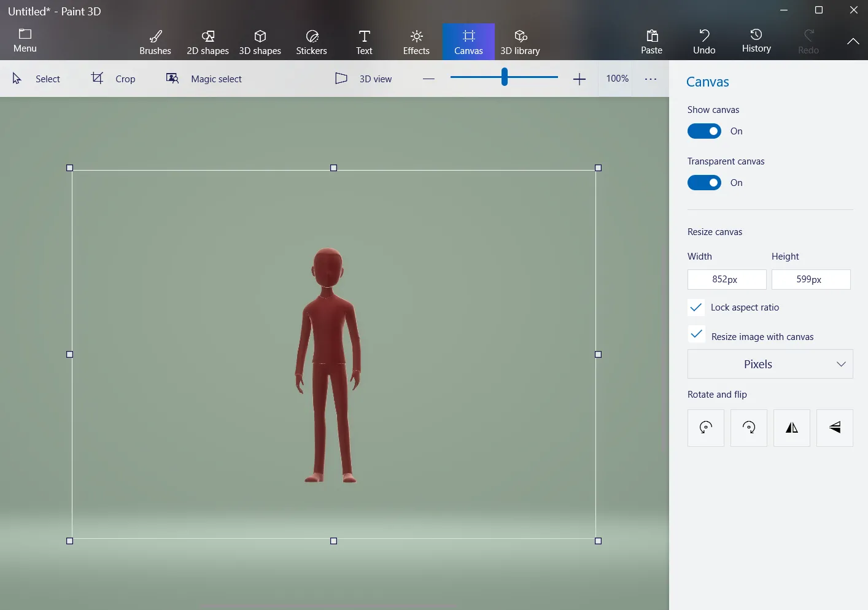The width and height of the screenshot is (868, 610).
Task: Select the Crop tool
Action: (112, 79)
